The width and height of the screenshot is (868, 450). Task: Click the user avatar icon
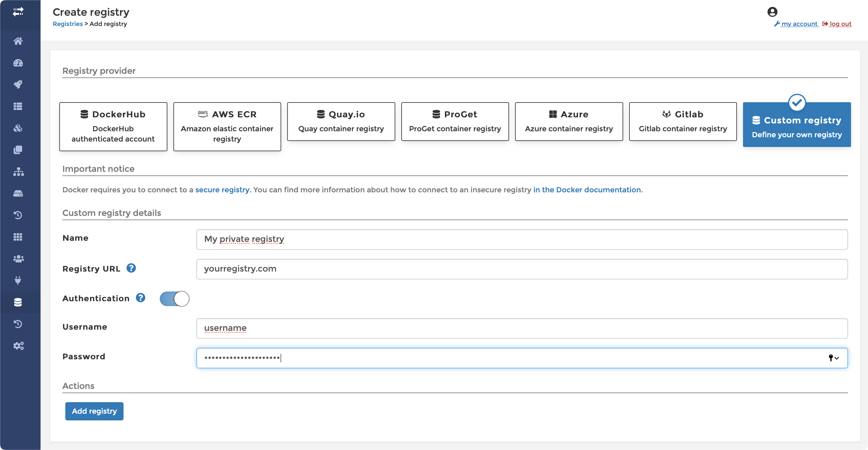pyautogui.click(x=772, y=12)
